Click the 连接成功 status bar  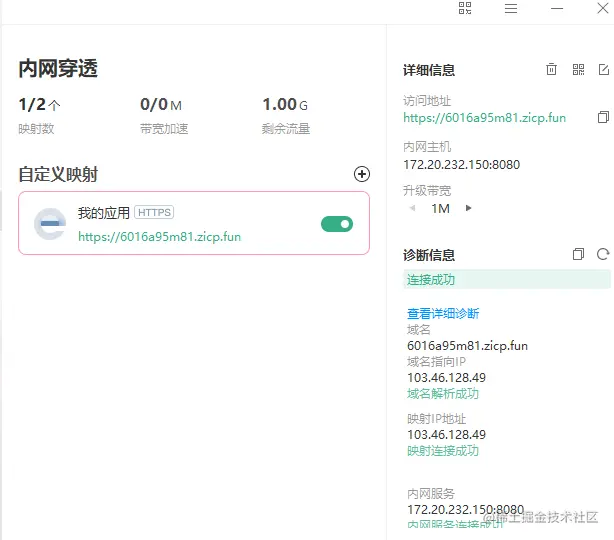tap(507, 280)
